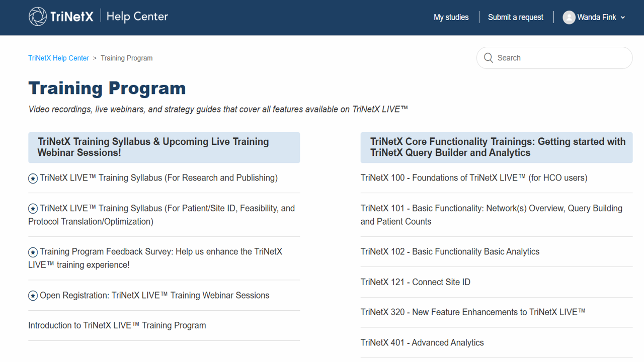
Task: Click the star icon beside Patient/Site ID syllabus
Action: 33,208
